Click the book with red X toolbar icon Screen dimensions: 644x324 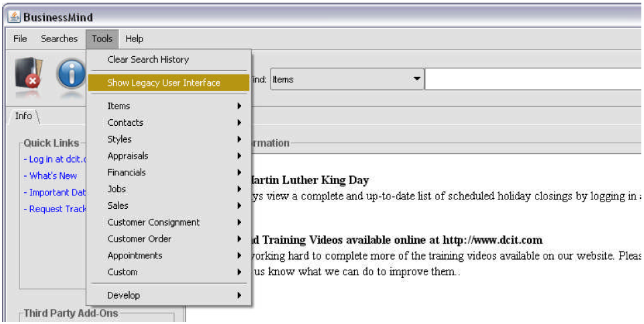point(28,73)
